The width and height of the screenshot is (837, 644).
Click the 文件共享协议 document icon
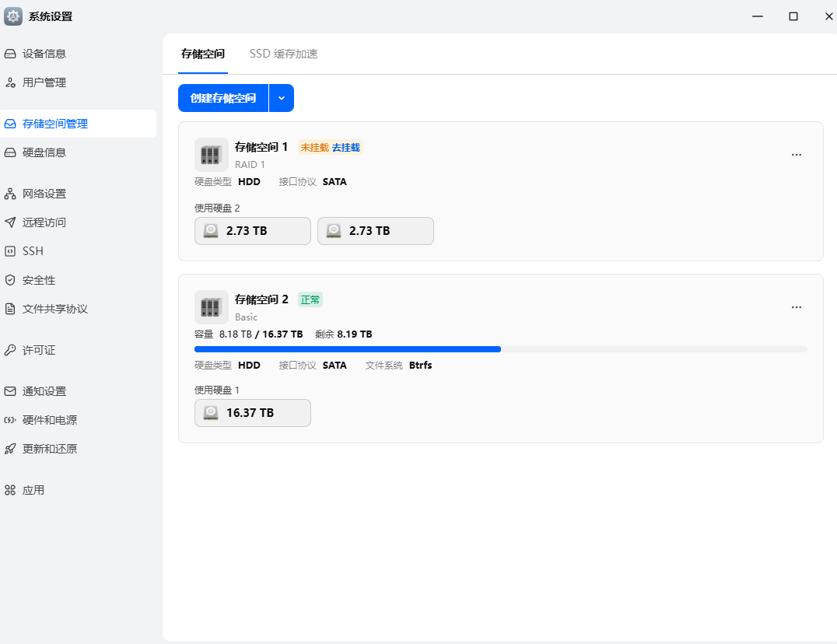[x=10, y=309]
